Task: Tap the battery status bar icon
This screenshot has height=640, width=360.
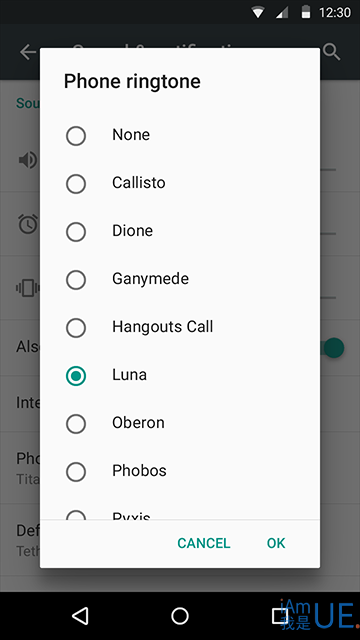Action: tap(306, 12)
